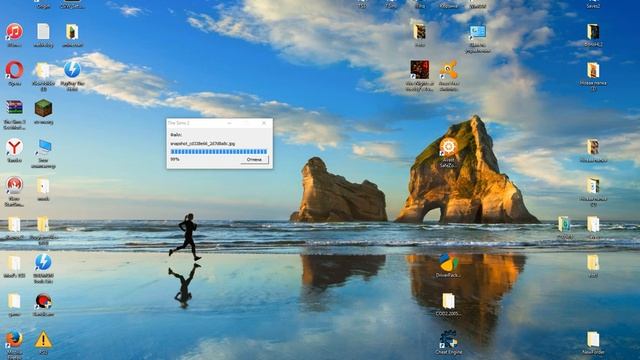Open the orange Avast antivirus shortcut
This screenshot has width=640, height=360.
(449, 70)
